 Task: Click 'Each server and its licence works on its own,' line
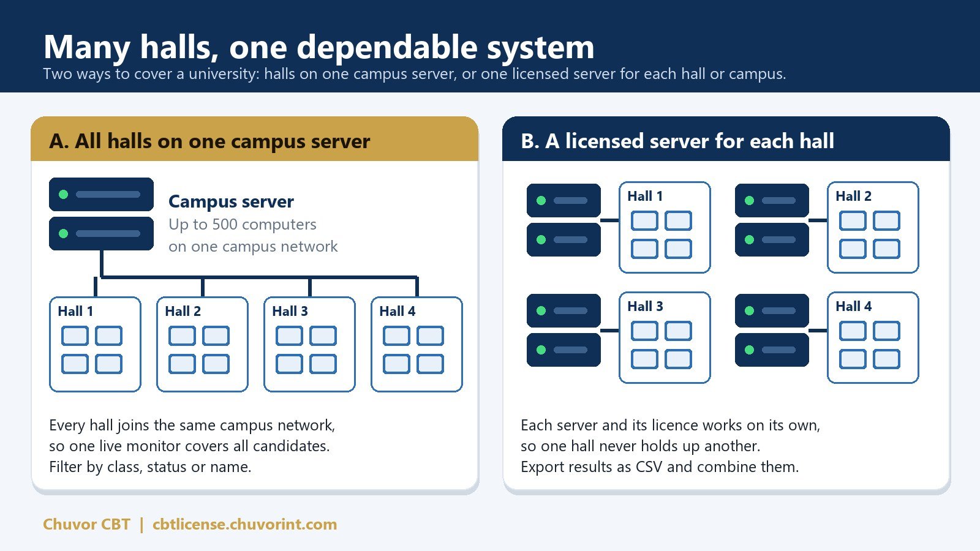(670, 425)
